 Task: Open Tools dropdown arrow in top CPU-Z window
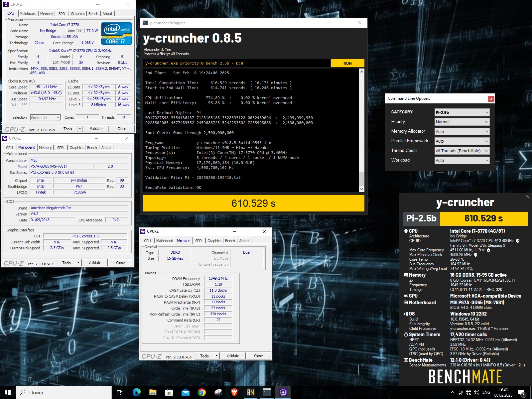pyautogui.click(x=80, y=129)
